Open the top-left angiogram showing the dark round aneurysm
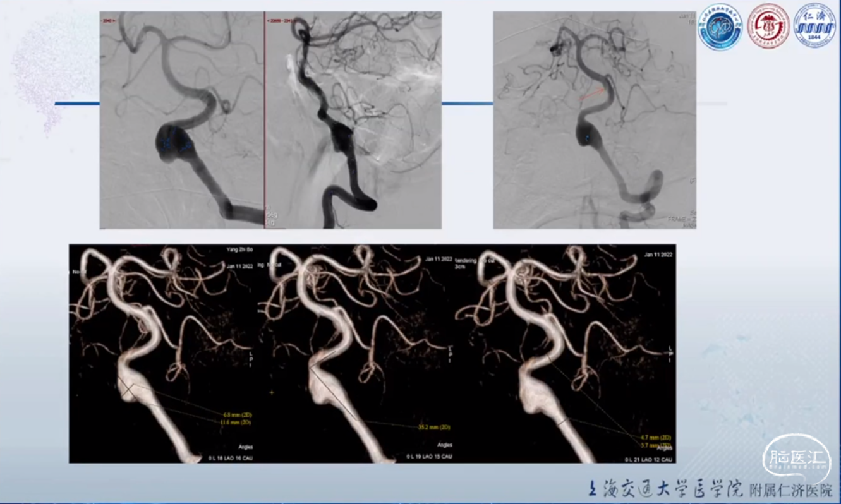This screenshot has width=841, height=504. tap(181, 120)
